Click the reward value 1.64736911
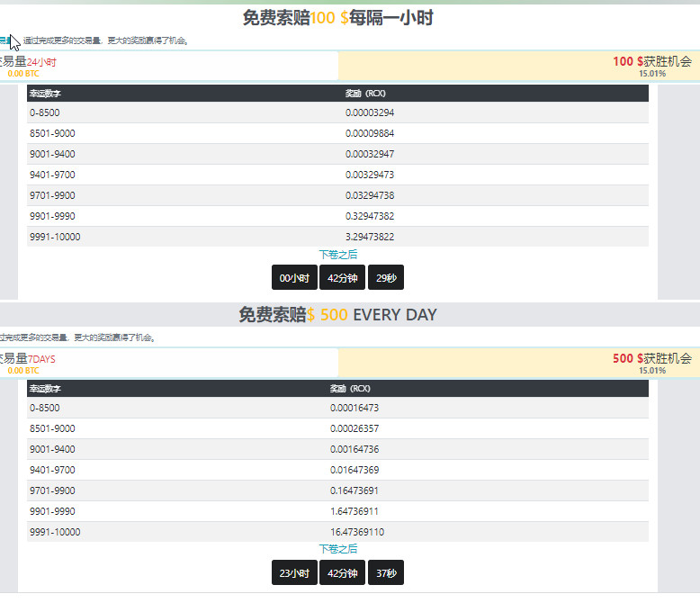700x612 pixels. pyautogui.click(x=354, y=512)
